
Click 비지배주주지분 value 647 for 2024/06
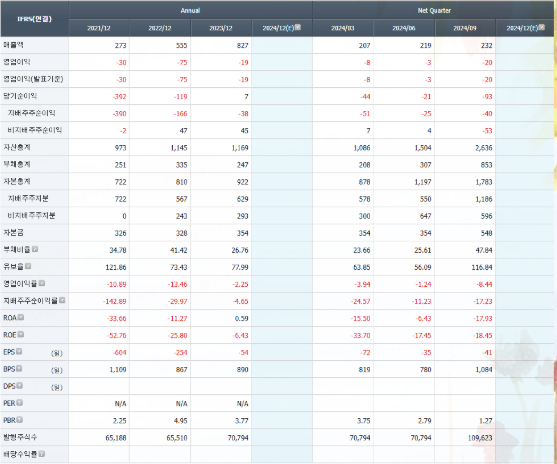[x=425, y=216]
